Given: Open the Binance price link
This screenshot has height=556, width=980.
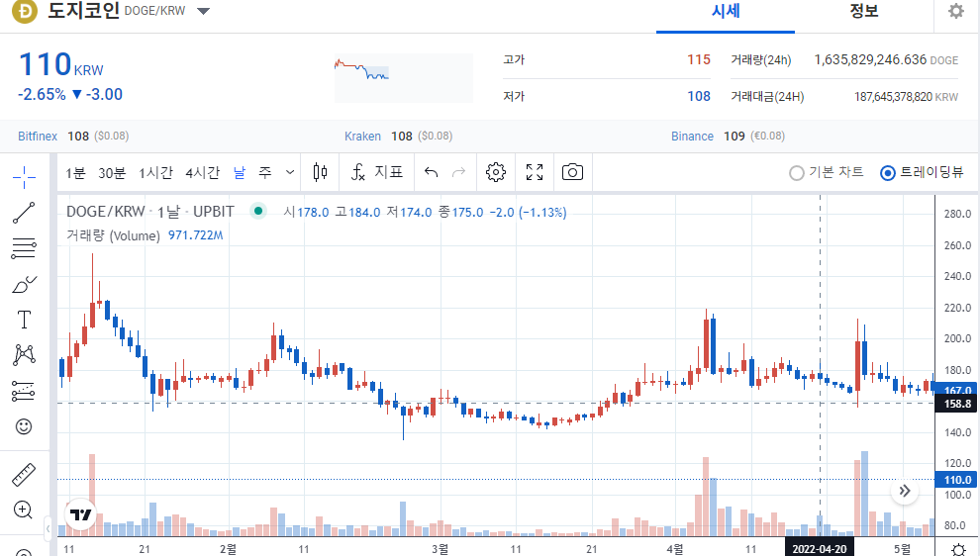Looking at the screenshot, I should click(x=692, y=137).
